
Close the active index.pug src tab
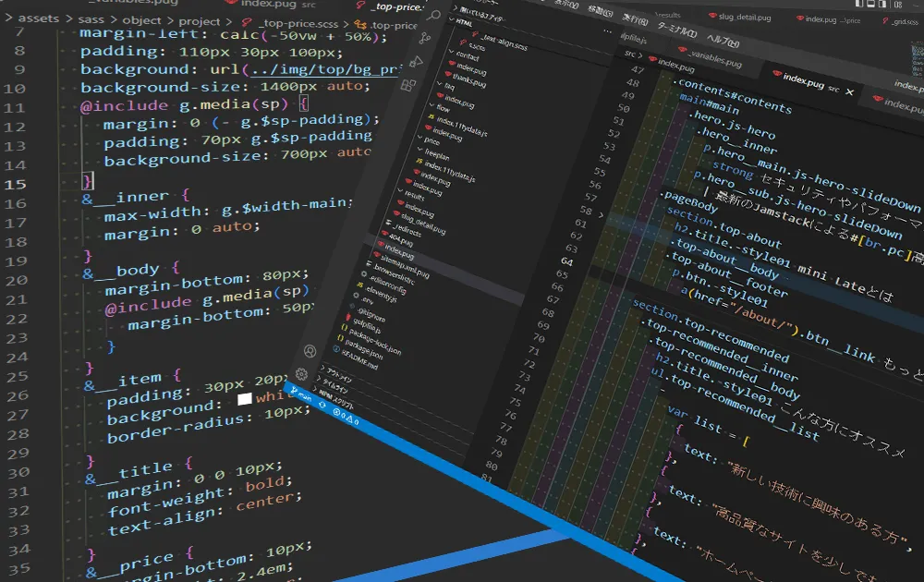click(x=849, y=92)
